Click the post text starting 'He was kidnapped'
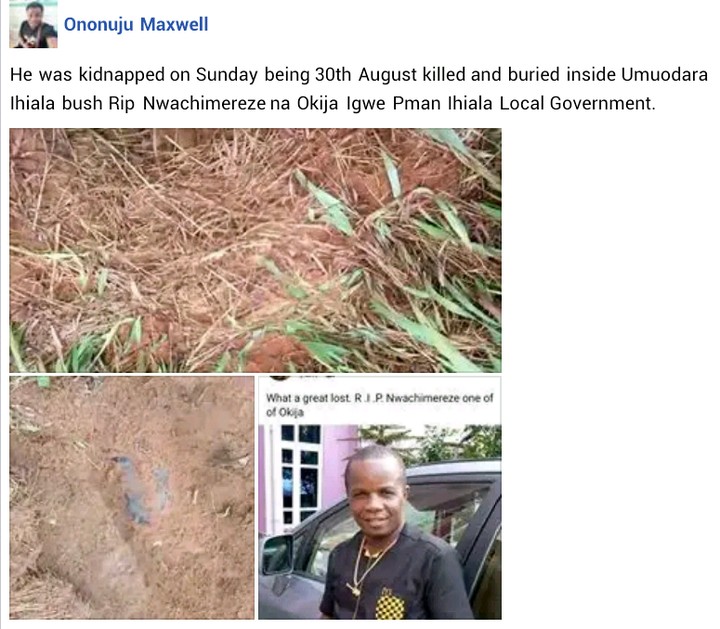Screen dimensions: 720x629 click(x=359, y=89)
